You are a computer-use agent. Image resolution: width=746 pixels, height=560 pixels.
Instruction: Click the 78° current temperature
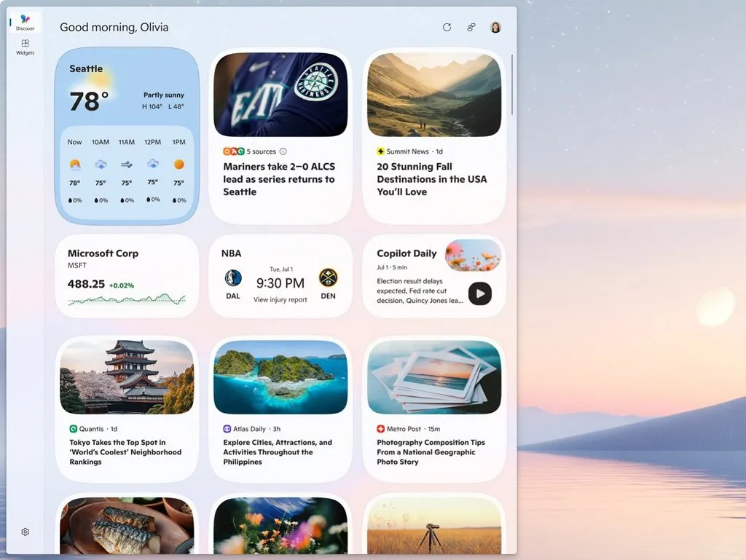pyautogui.click(x=89, y=101)
